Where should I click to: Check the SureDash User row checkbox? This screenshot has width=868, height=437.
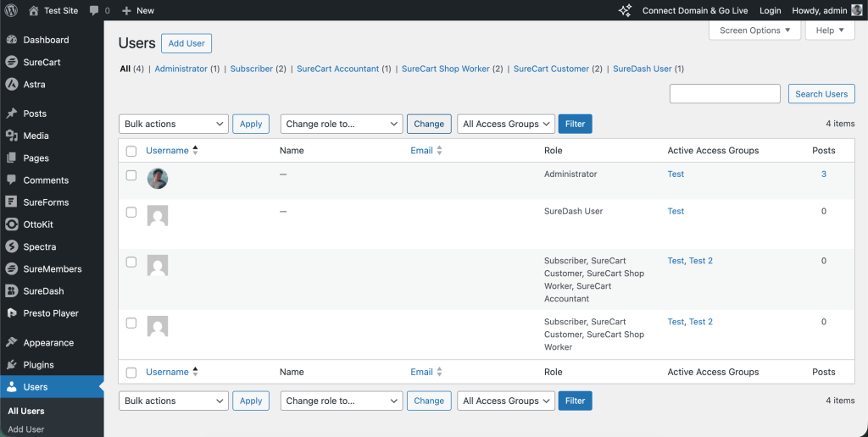pyautogui.click(x=131, y=213)
